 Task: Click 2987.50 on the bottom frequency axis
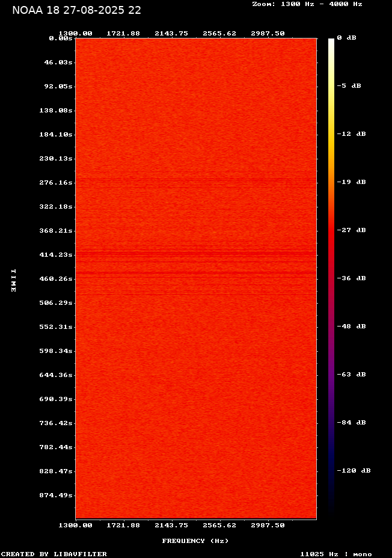[x=268, y=525]
